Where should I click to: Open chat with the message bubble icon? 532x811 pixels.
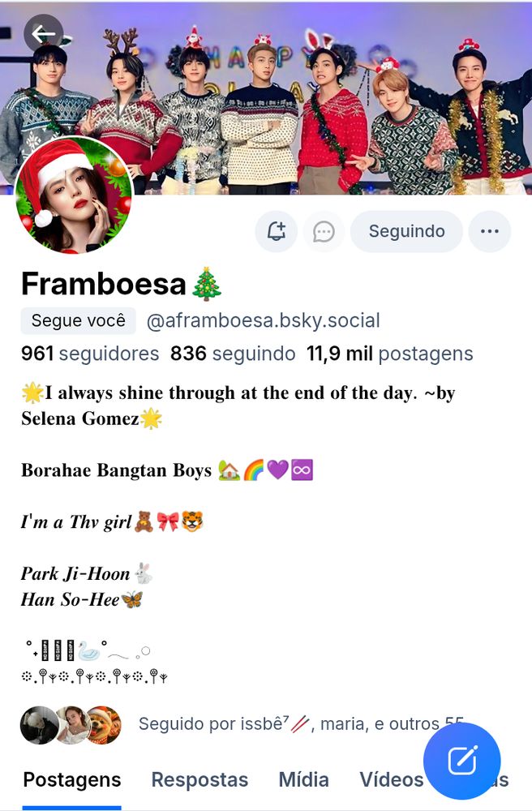[324, 231]
